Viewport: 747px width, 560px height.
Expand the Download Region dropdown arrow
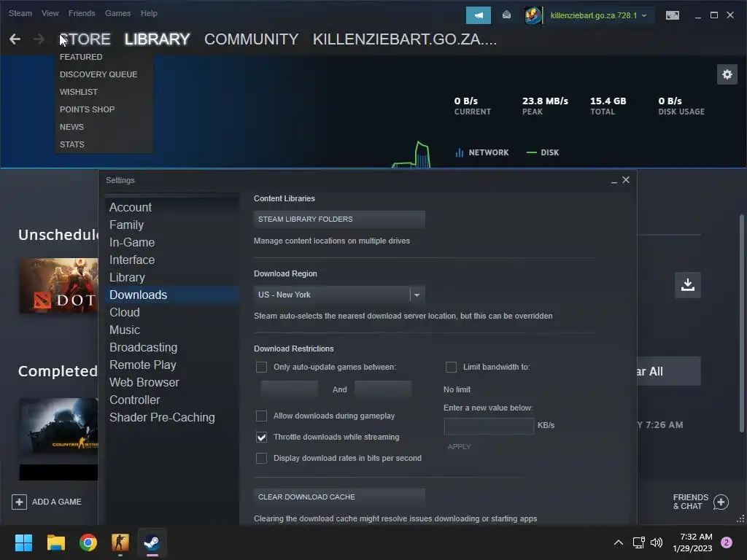tap(417, 295)
